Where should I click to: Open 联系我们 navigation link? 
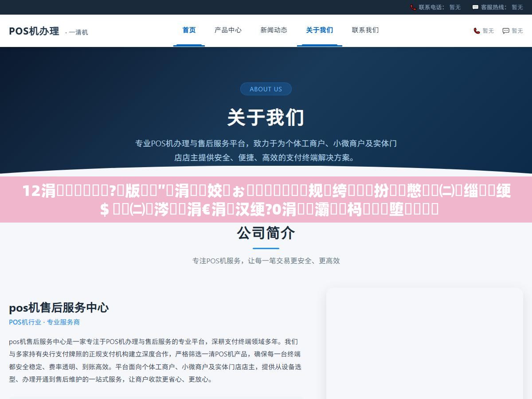[x=365, y=30]
